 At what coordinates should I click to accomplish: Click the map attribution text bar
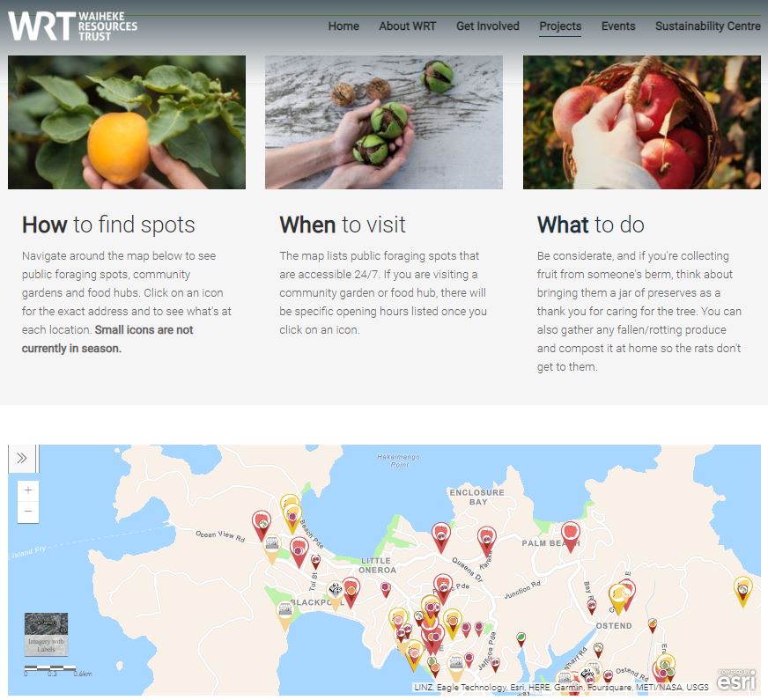pyautogui.click(x=561, y=688)
